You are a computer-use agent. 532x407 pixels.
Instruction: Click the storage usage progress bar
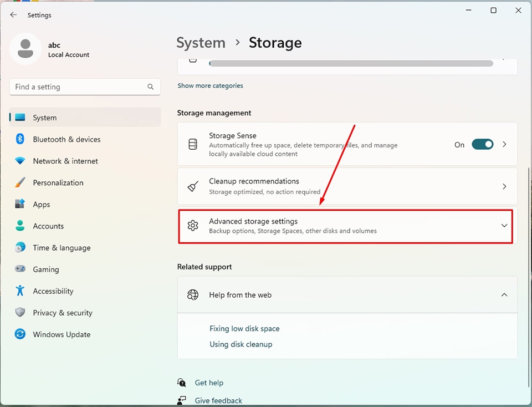point(351,63)
